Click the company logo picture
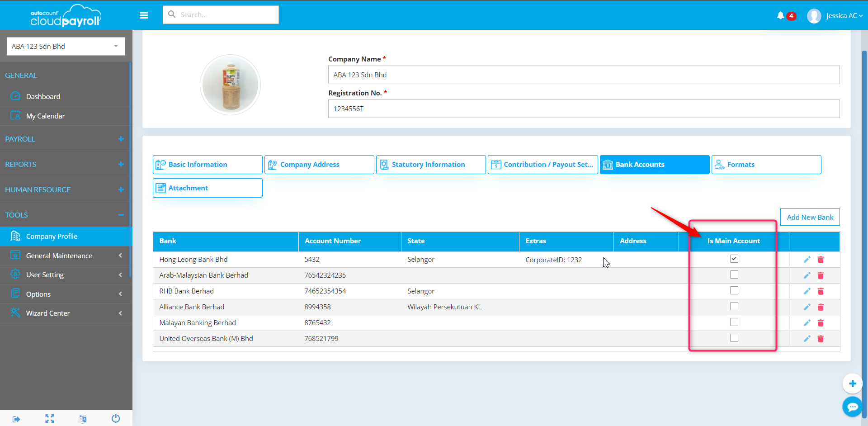The image size is (868, 426). (230, 85)
